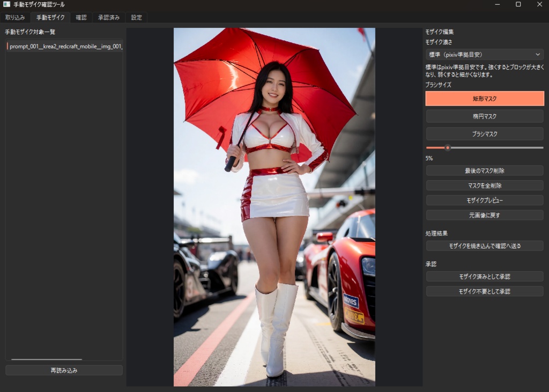Click マスクを全削除 button

click(485, 186)
